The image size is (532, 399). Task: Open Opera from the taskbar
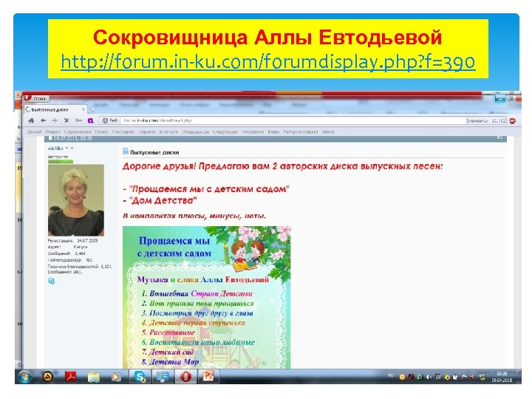185,377
